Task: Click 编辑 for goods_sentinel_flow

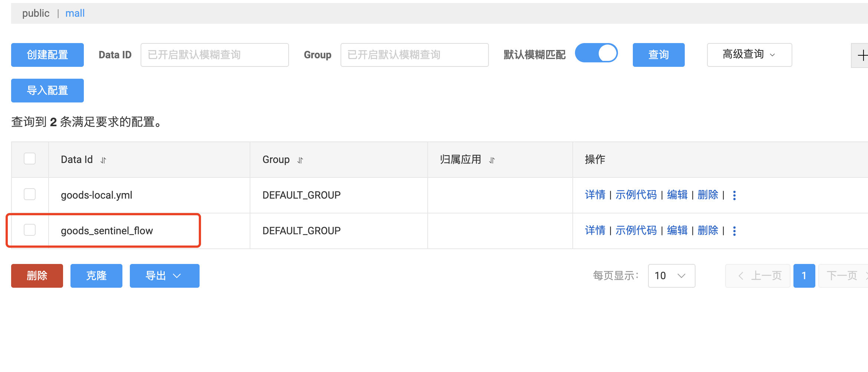Action: click(x=677, y=231)
